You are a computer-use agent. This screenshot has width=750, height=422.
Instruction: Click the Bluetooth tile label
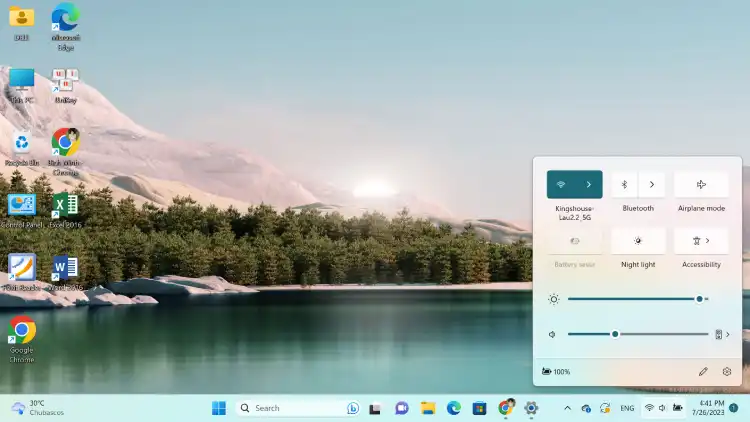tap(638, 208)
